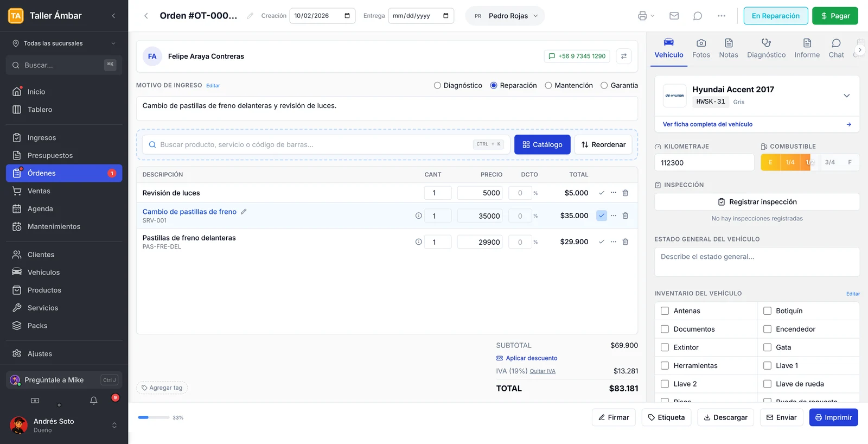Collapse the sidebar with chevron
Viewport: 868px width, 444px height.
(113, 16)
